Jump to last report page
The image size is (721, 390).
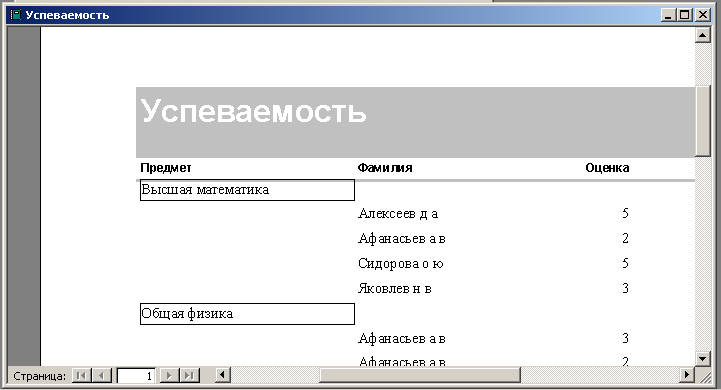coord(189,376)
